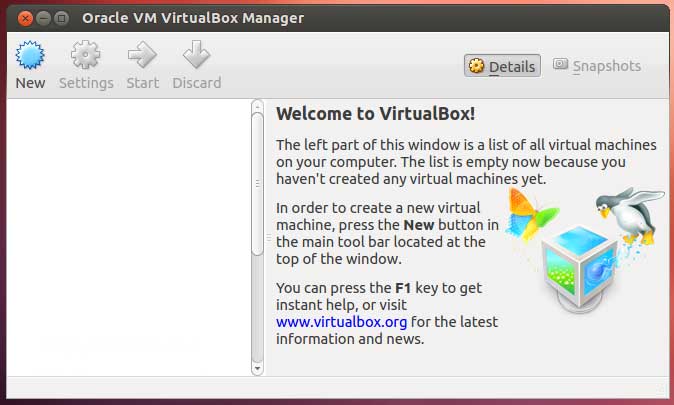This screenshot has width=674, height=405.
Task: Select the Details view button
Action: [x=502, y=66]
